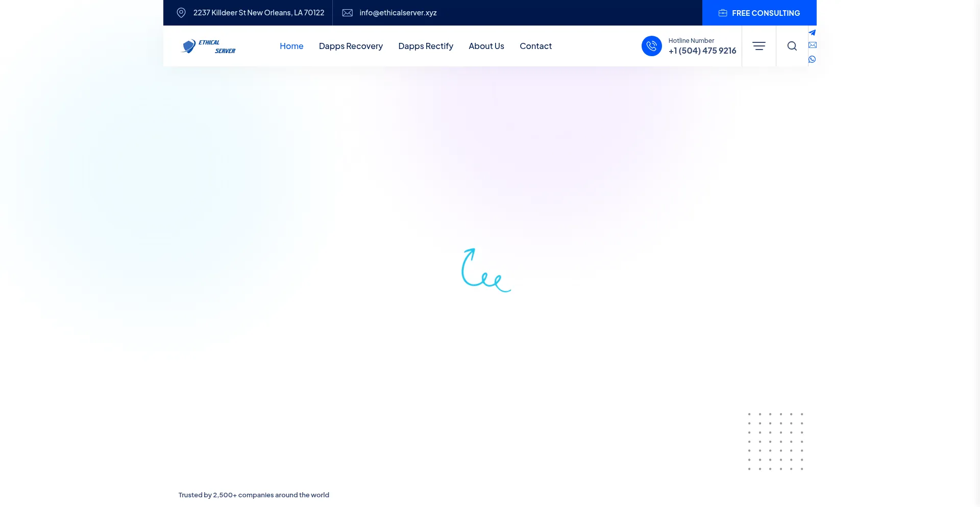Click the envelope icon beside info@ethicalserver.xyz
Viewport: 980px width, 507px height.
coord(348,13)
